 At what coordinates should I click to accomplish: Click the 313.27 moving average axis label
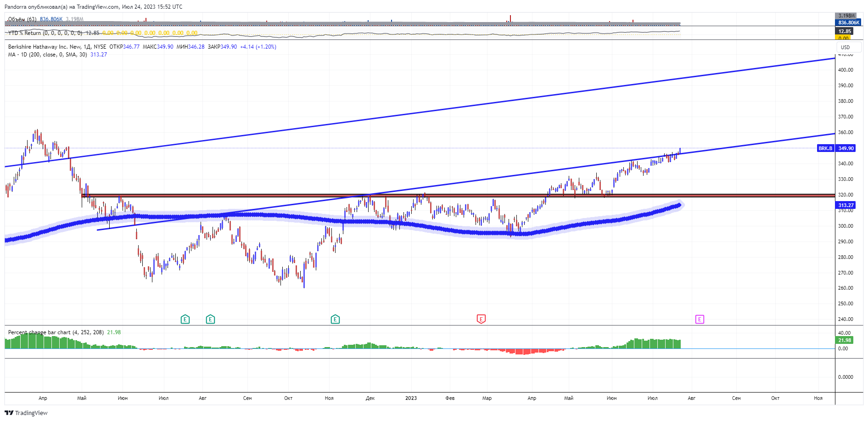pyautogui.click(x=846, y=205)
